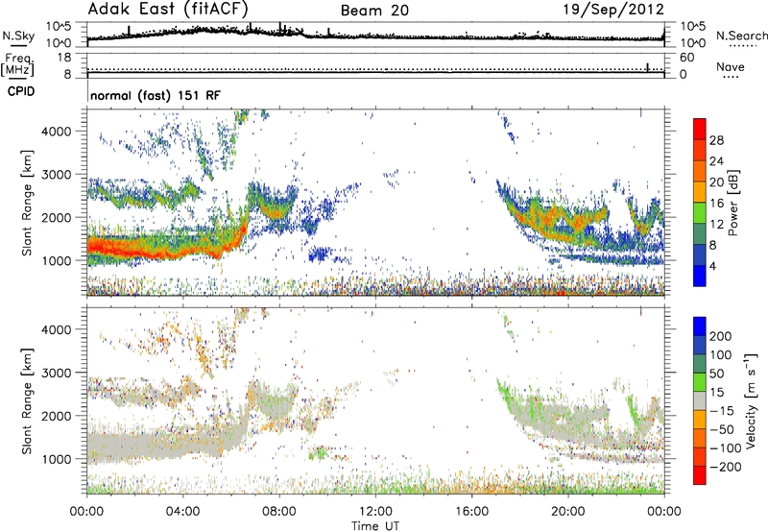This screenshot has width=768, height=532.
Task: Click the "08:00" time tick label
Action: (279, 512)
